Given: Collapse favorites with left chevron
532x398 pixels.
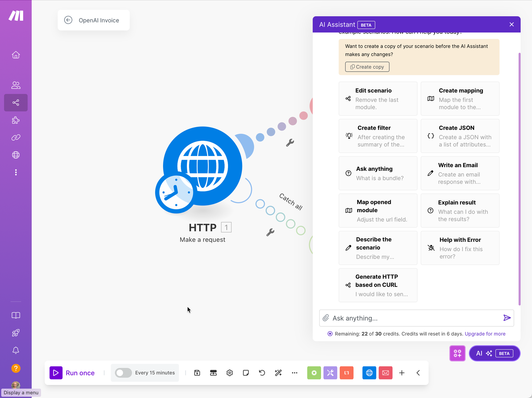Looking at the screenshot, I should coord(418,373).
